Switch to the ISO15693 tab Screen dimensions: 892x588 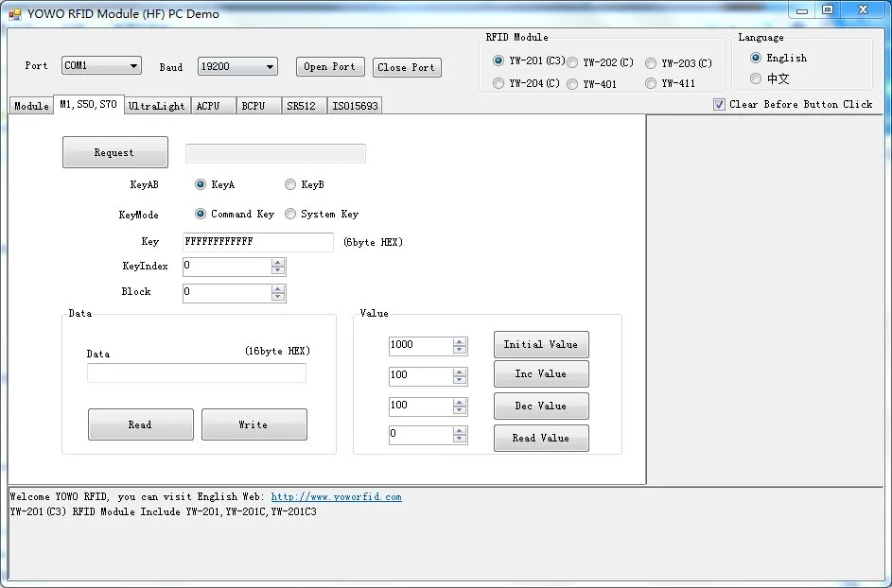tap(355, 106)
